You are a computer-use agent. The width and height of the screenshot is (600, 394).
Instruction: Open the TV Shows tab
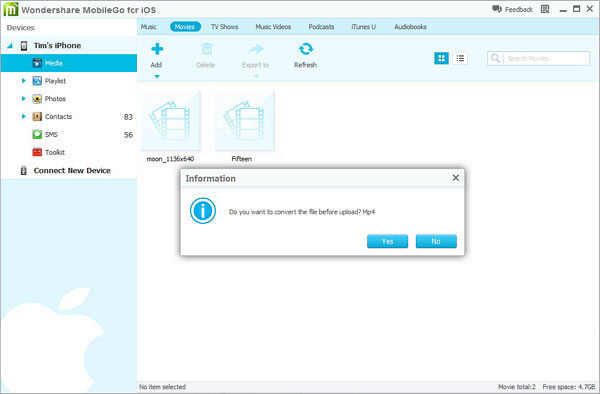click(225, 27)
